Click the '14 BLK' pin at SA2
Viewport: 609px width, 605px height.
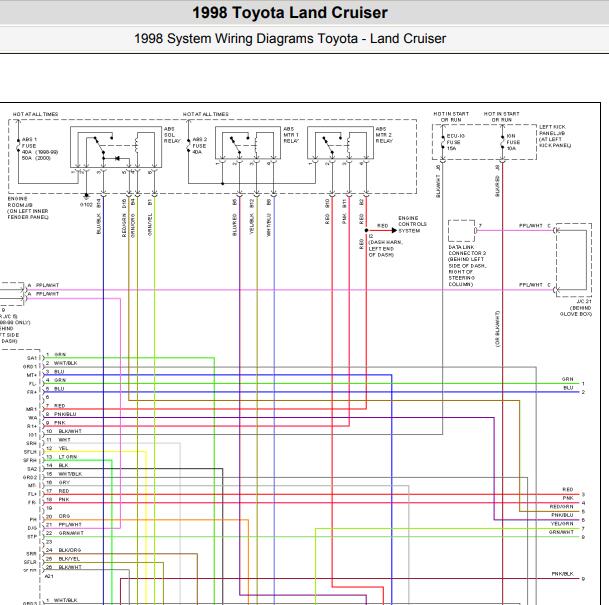click(57, 466)
